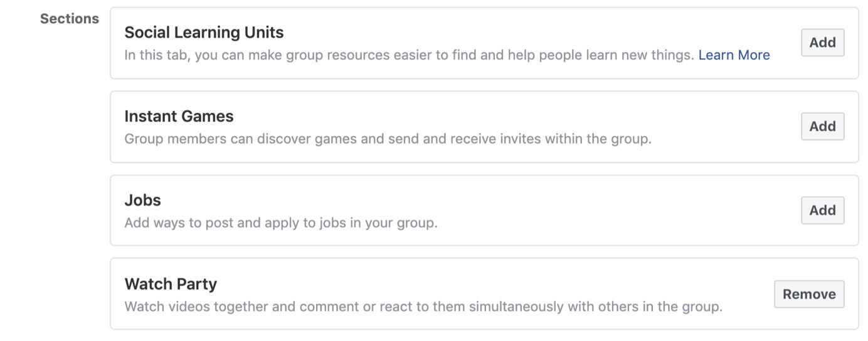Click the 'Watch videos together' description text
This screenshot has height=341, width=868.
tap(423, 307)
